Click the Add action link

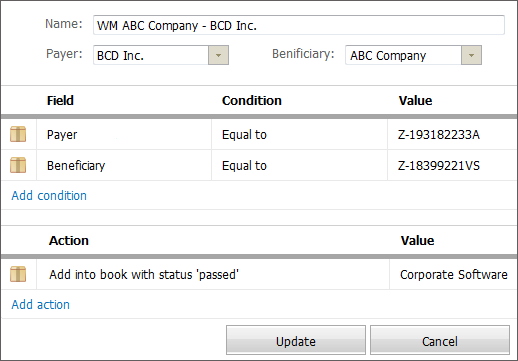tap(41, 305)
